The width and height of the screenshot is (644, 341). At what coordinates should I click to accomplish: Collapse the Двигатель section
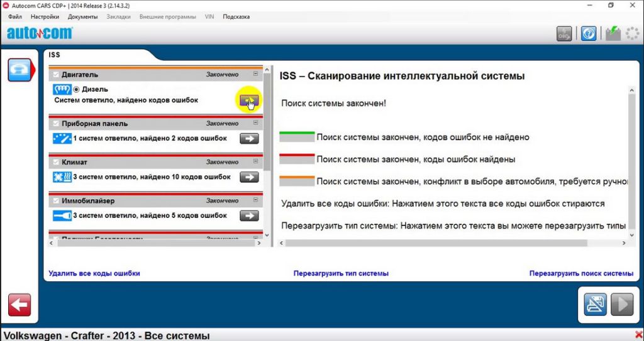tap(255, 74)
